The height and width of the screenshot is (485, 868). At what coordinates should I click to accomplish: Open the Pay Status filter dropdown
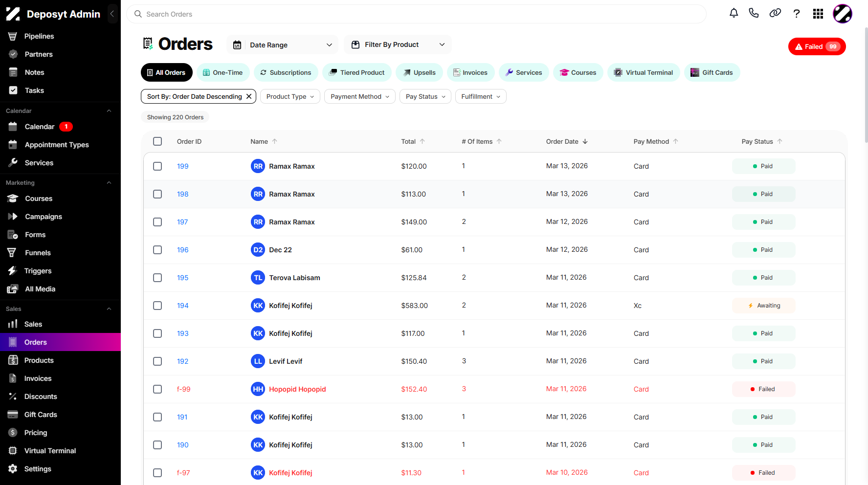[425, 96]
